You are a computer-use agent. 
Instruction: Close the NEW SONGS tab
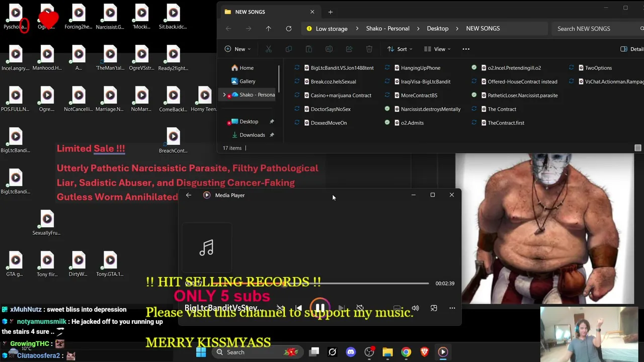point(312,12)
